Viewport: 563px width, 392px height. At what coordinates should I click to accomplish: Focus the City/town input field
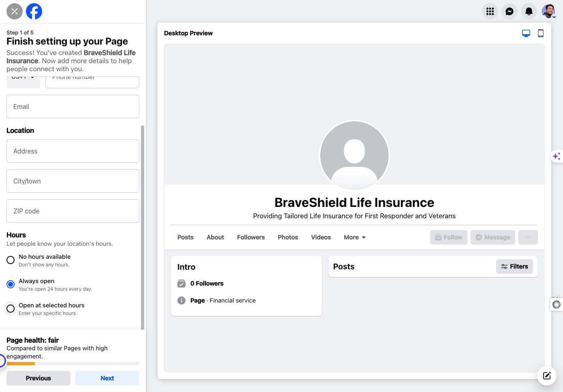[73, 181]
